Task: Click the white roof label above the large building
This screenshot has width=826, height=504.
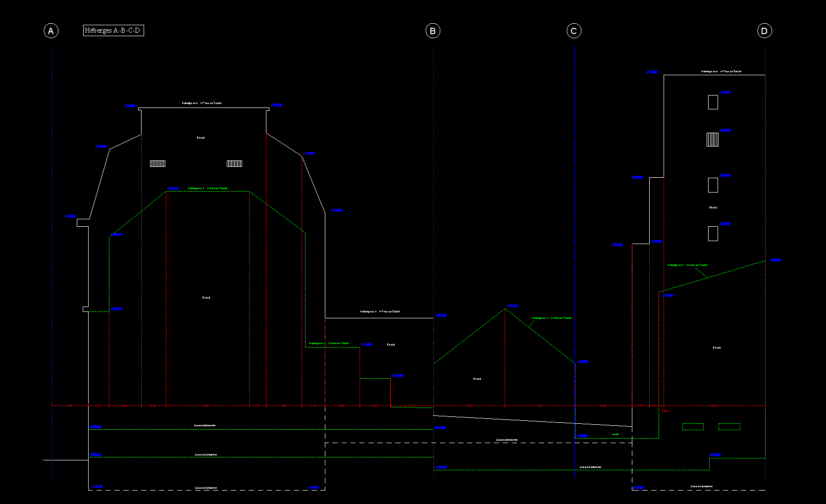Action: pyautogui.click(x=202, y=103)
